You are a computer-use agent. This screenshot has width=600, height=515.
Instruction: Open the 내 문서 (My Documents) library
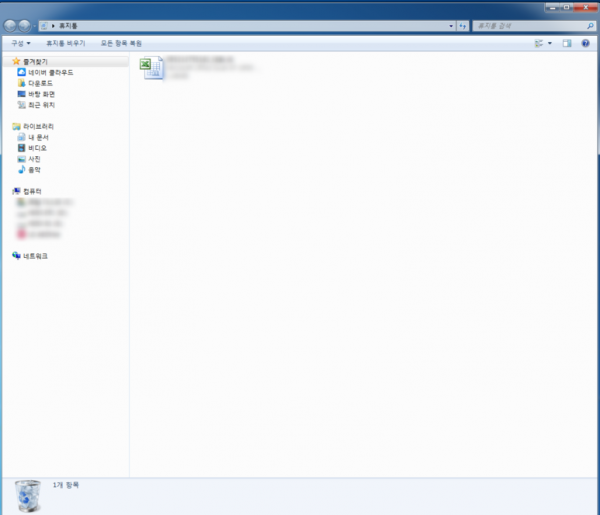point(39,137)
